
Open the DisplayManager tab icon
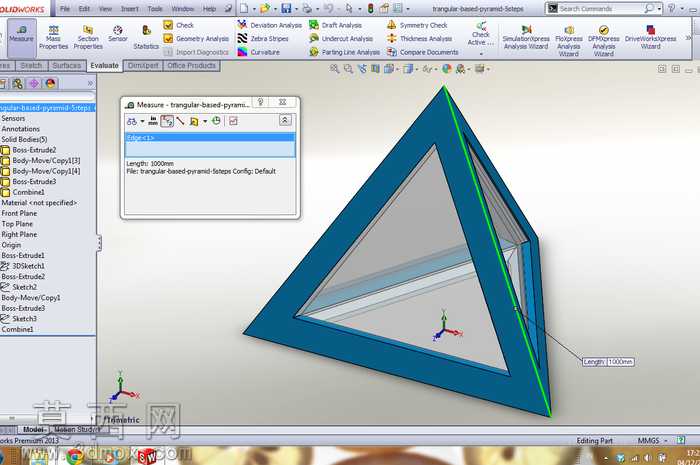[x=50, y=83]
